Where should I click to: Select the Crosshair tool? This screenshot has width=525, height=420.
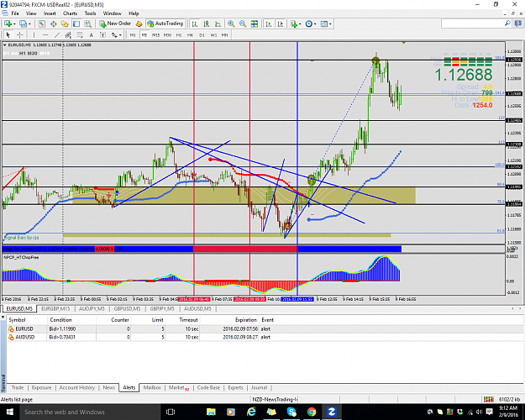pyautogui.click(x=20, y=34)
